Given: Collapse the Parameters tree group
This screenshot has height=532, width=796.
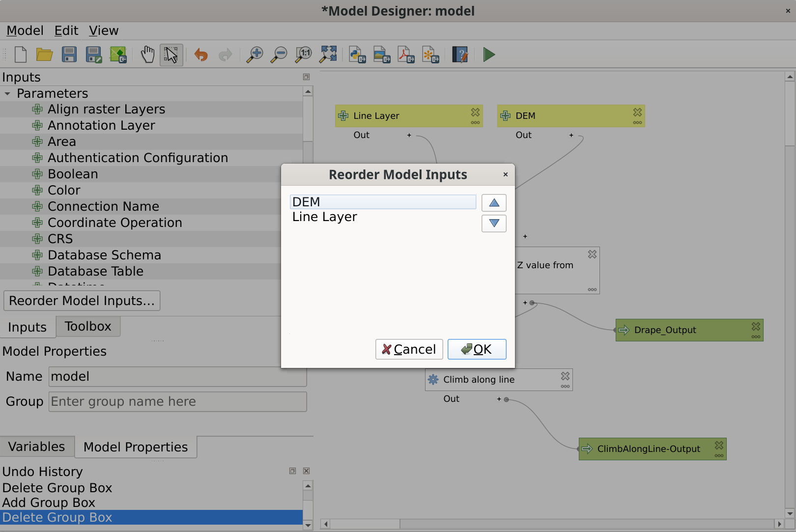Looking at the screenshot, I should coord(7,93).
